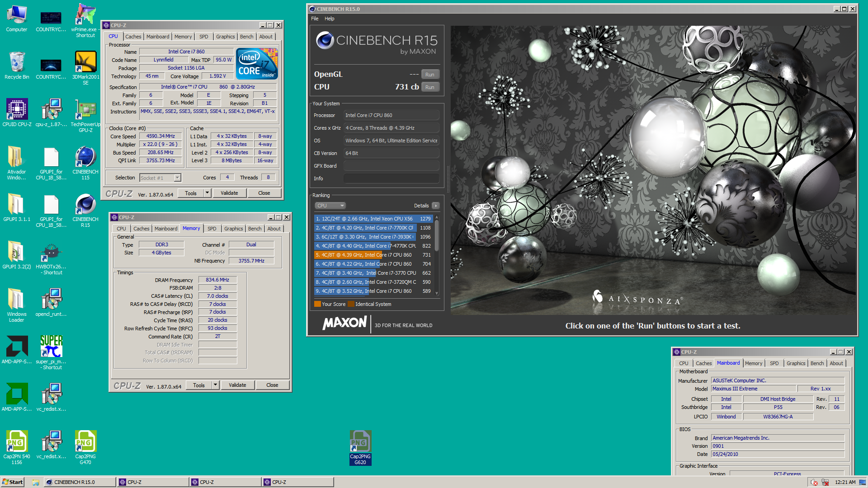Open AMD-APP-S icon with black logo
The height and width of the screenshot is (488, 868).
click(x=17, y=350)
